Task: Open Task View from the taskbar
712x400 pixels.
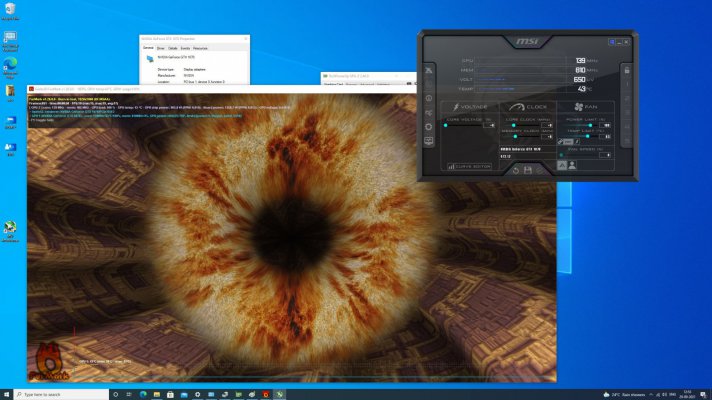Action: [x=129, y=395]
